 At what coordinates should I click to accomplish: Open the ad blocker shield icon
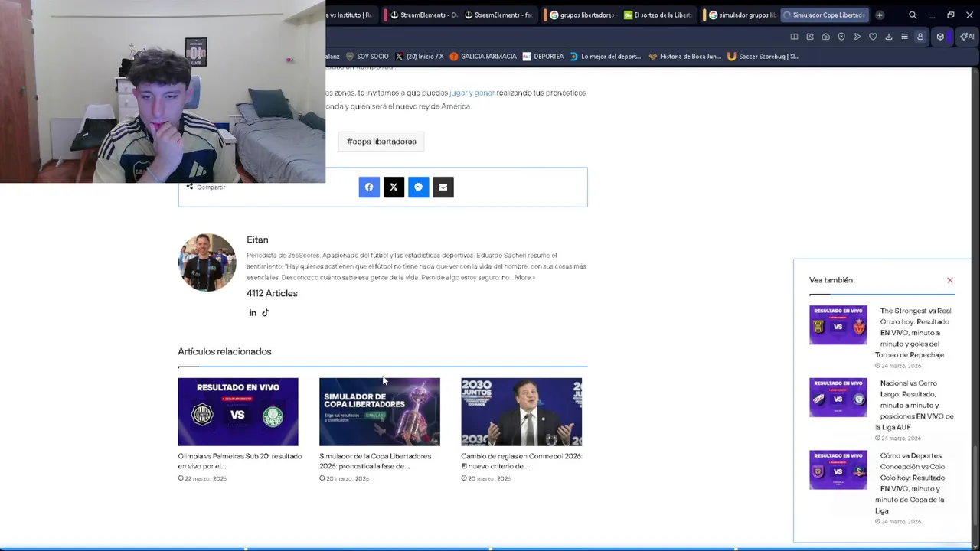coord(841,37)
